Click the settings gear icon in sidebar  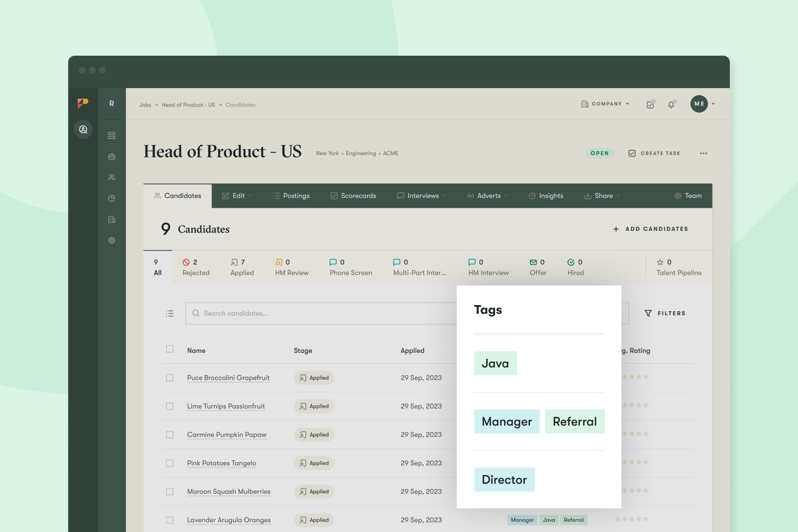tap(111, 241)
